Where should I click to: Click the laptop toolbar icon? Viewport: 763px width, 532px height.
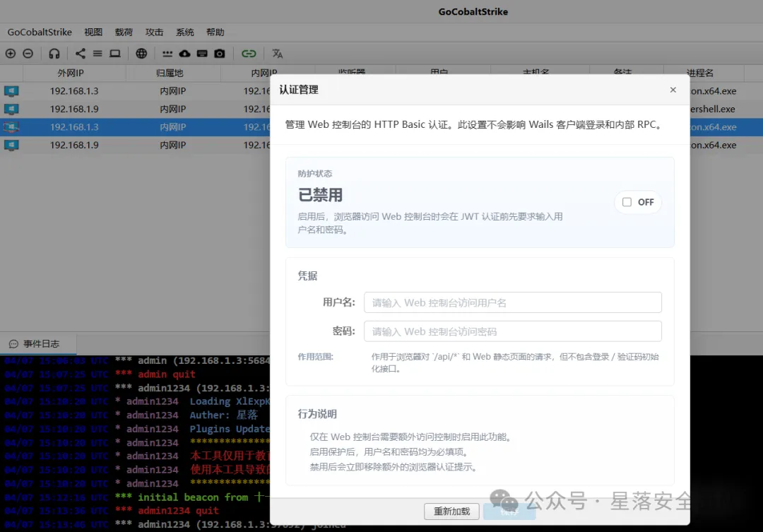tap(115, 54)
